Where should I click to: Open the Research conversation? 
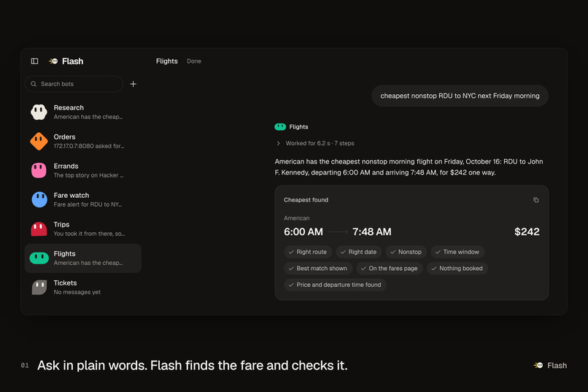83,112
